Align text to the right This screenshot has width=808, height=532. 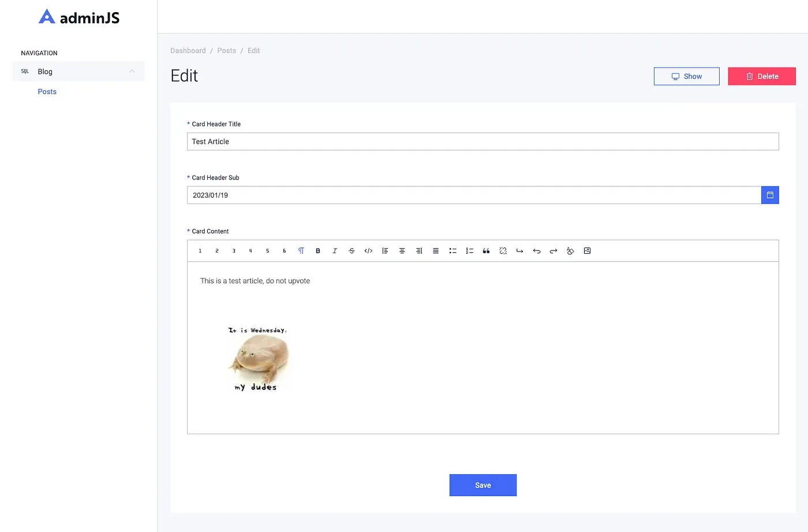419,251
